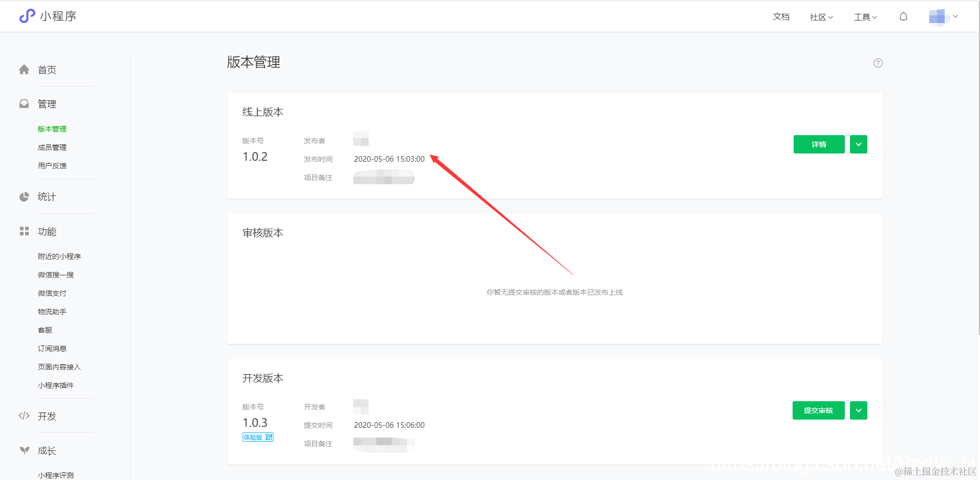Click the 提交审核 button
The height and width of the screenshot is (480, 980).
(818, 410)
